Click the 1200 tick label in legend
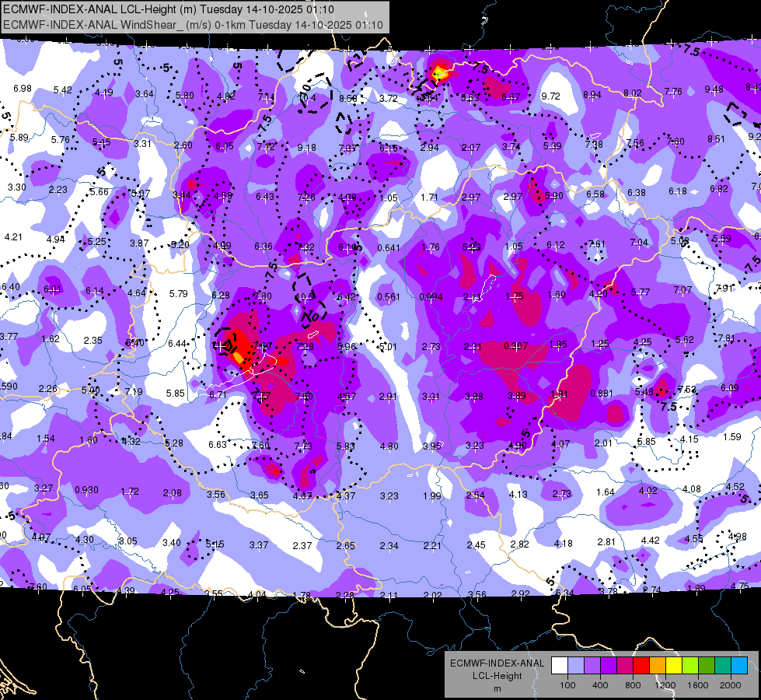Screen dimensions: 761x700 [x=665, y=684]
